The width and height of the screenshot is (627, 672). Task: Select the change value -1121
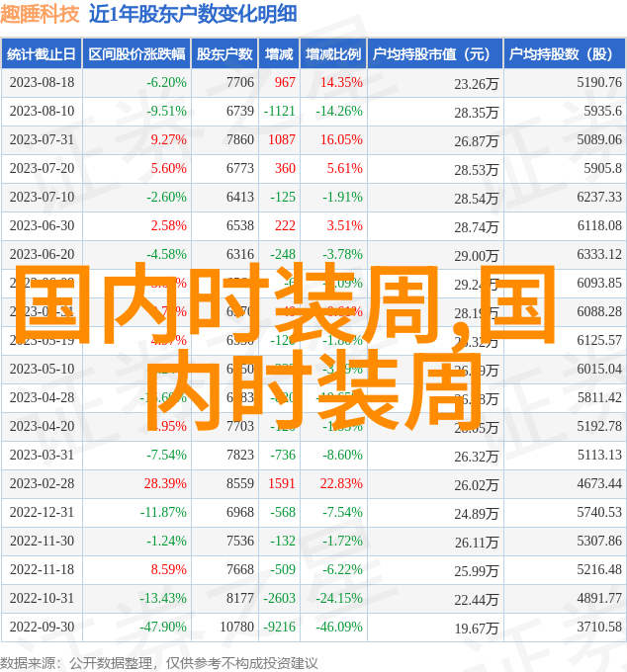click(x=280, y=111)
